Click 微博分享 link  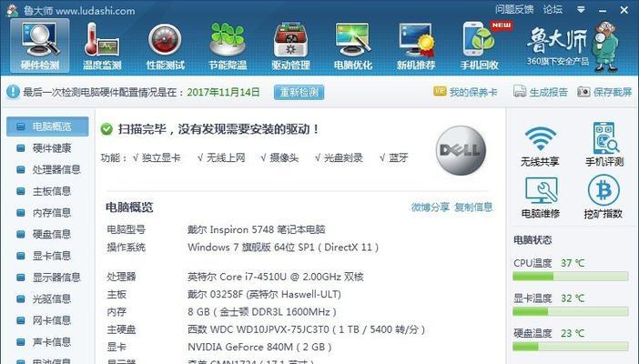431,207
